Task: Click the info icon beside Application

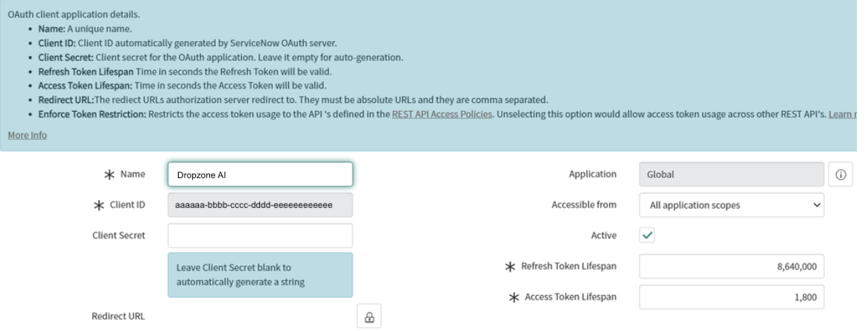Action: (840, 174)
